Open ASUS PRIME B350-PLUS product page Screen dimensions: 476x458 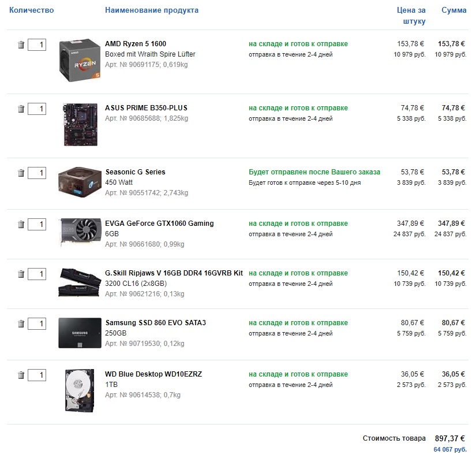146,108
